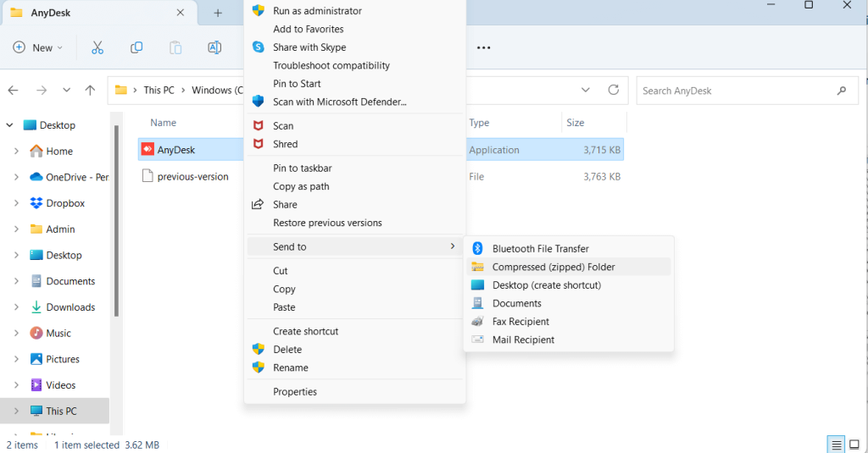Click the Copy icon in toolbar
This screenshot has height=453, width=868.
[136, 47]
